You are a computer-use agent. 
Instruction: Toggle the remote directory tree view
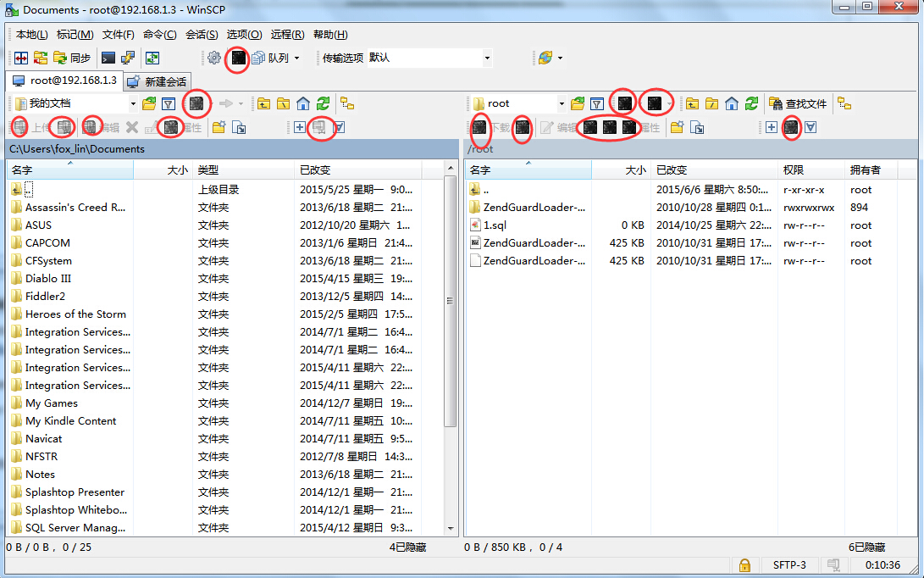pos(844,103)
